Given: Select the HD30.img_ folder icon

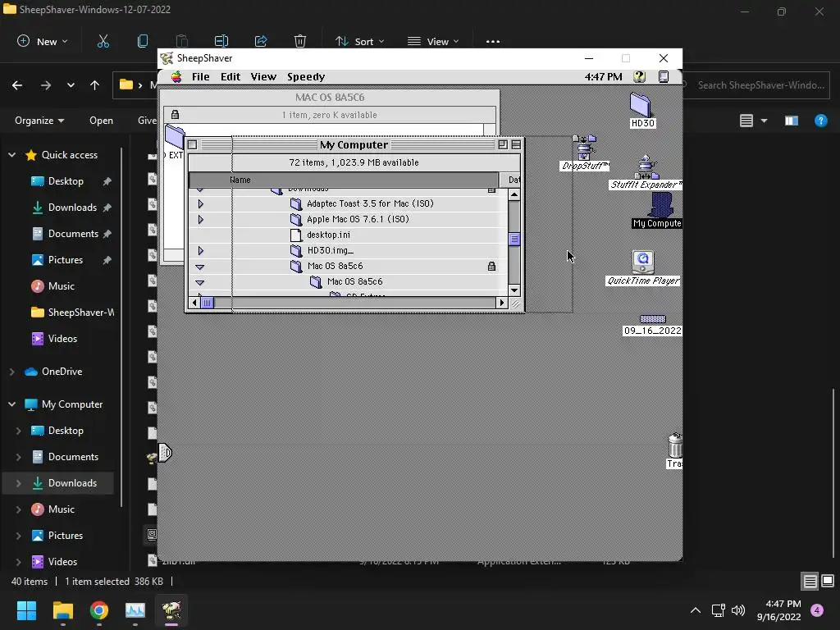Looking at the screenshot, I should [x=295, y=250].
